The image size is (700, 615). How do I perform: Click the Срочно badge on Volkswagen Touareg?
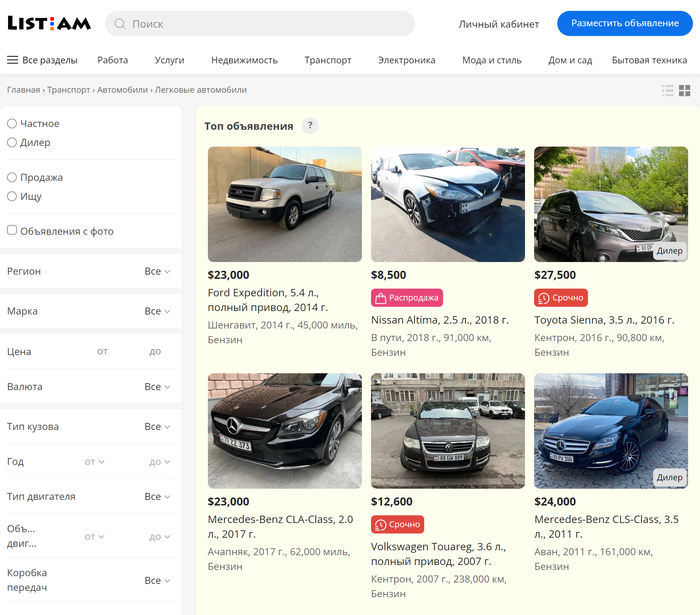398,524
